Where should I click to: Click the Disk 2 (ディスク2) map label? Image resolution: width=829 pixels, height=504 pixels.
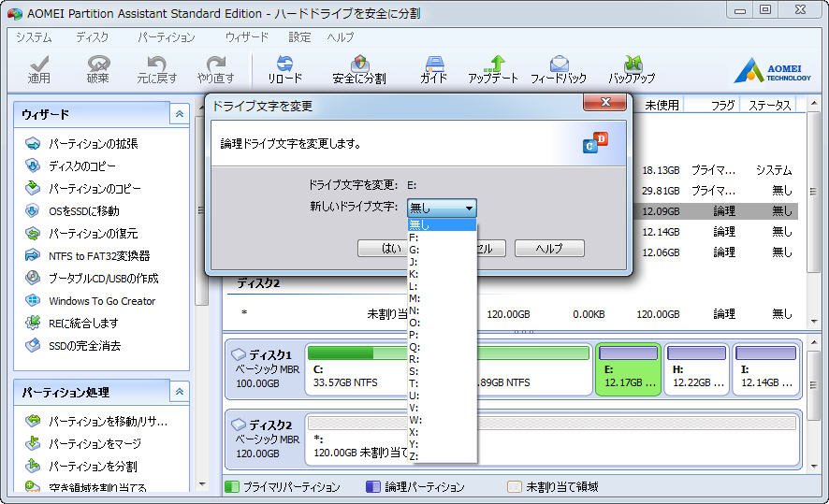[x=270, y=425]
